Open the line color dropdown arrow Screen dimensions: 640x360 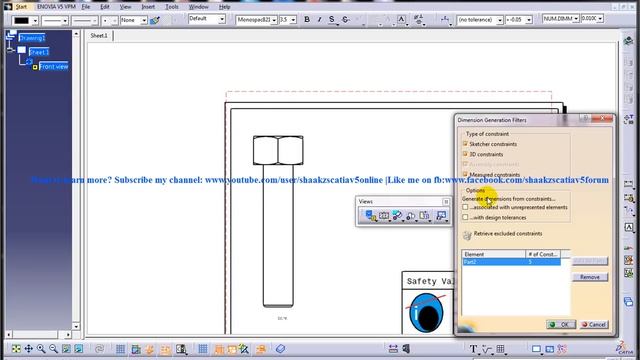point(35,20)
